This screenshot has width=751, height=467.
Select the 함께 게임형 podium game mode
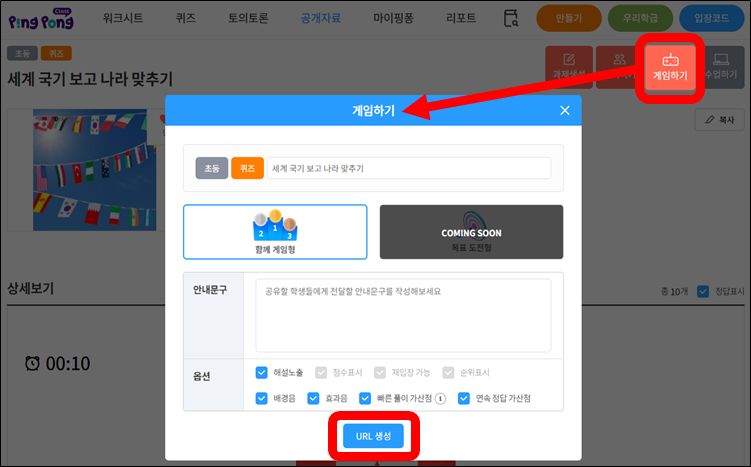275,231
